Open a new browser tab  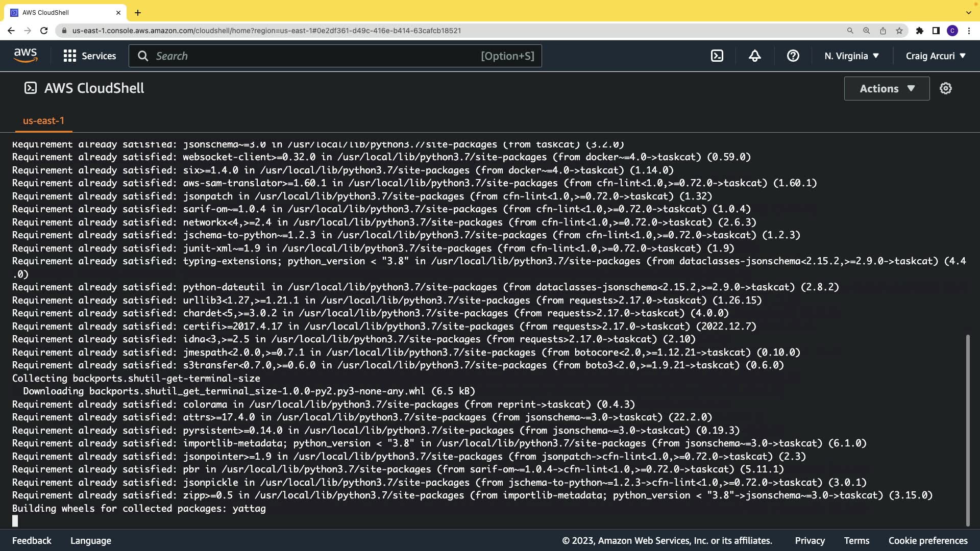(138, 12)
